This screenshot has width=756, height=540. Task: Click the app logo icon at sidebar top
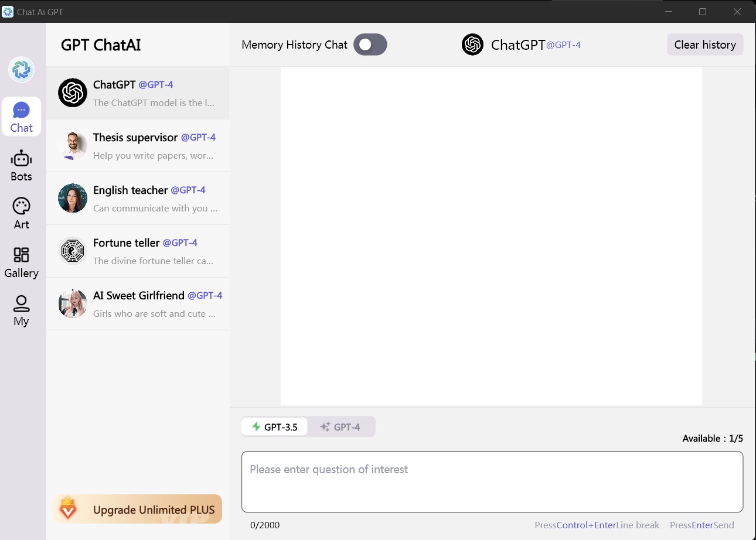pyautogui.click(x=22, y=69)
